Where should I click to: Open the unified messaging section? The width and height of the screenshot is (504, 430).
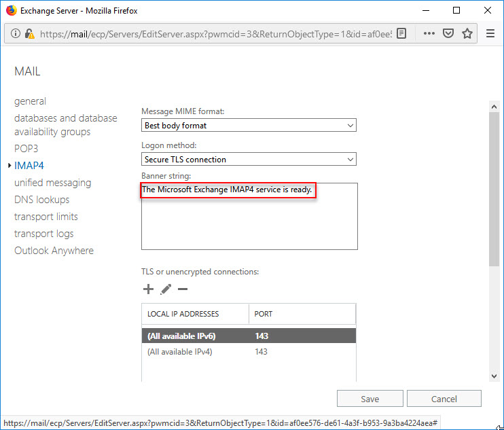point(53,183)
